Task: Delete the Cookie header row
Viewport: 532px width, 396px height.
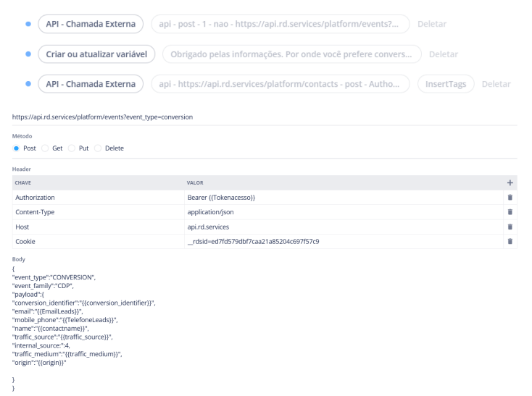Action: point(510,241)
